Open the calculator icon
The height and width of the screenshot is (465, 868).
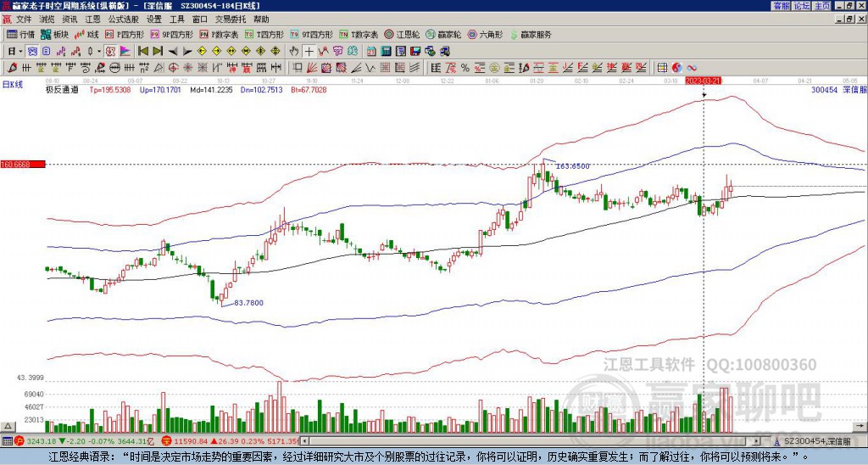point(387,52)
